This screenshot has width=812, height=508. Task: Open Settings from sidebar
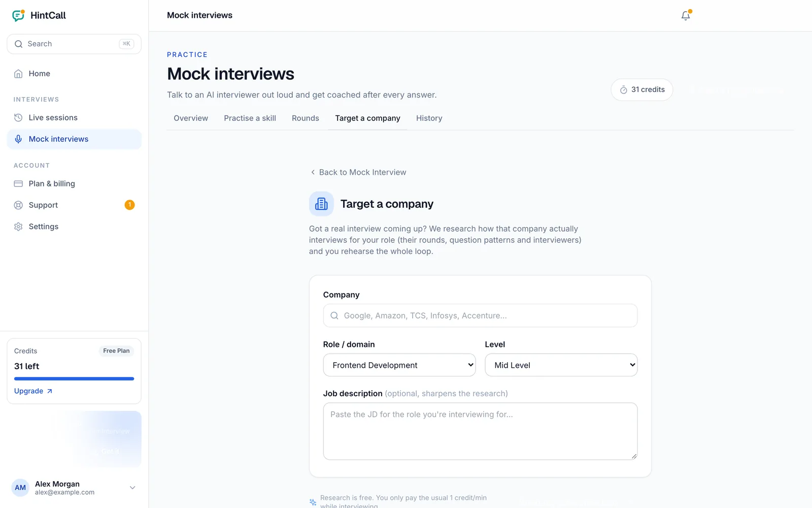[74, 227]
